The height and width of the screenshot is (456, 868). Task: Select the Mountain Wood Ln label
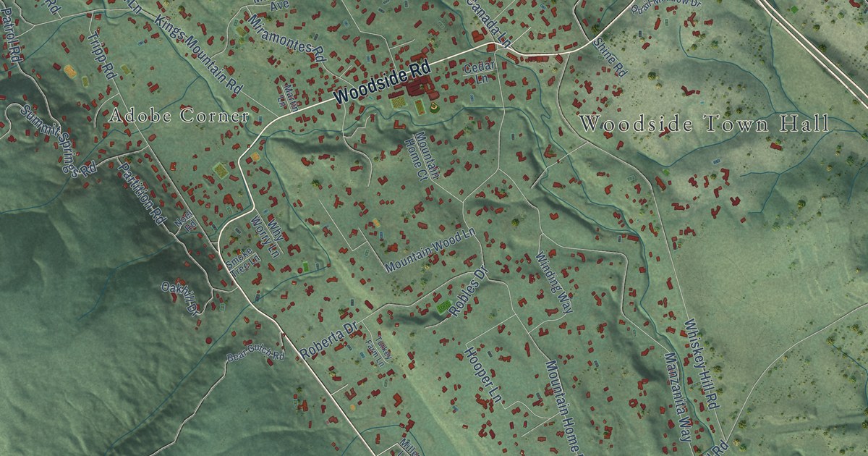click(x=430, y=250)
